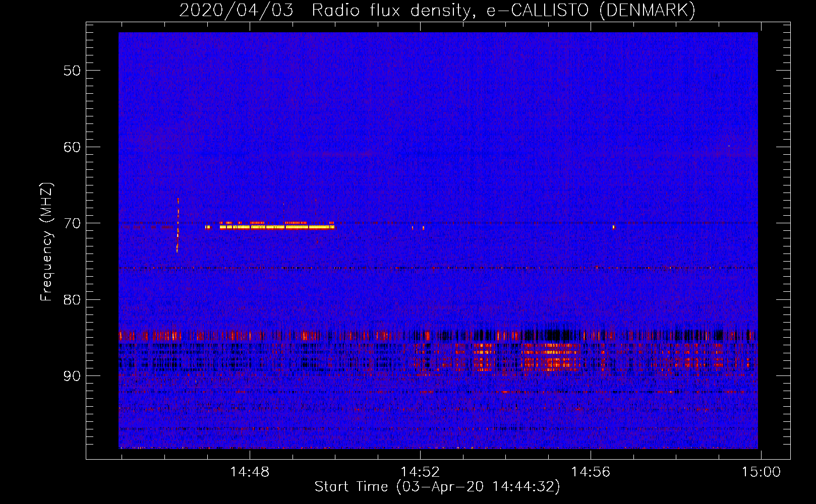This screenshot has height=504, width=816.
Task: Click the 15:00 time tick label
Action: click(761, 472)
